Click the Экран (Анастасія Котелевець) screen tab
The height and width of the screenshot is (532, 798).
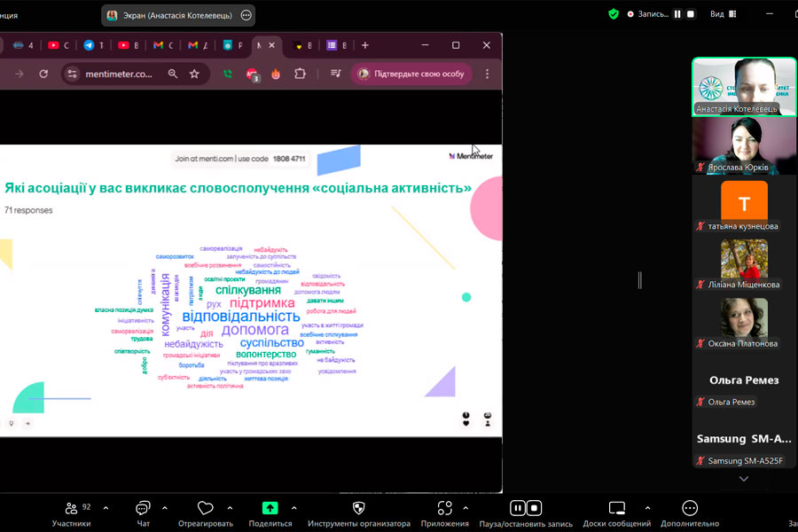click(177, 15)
